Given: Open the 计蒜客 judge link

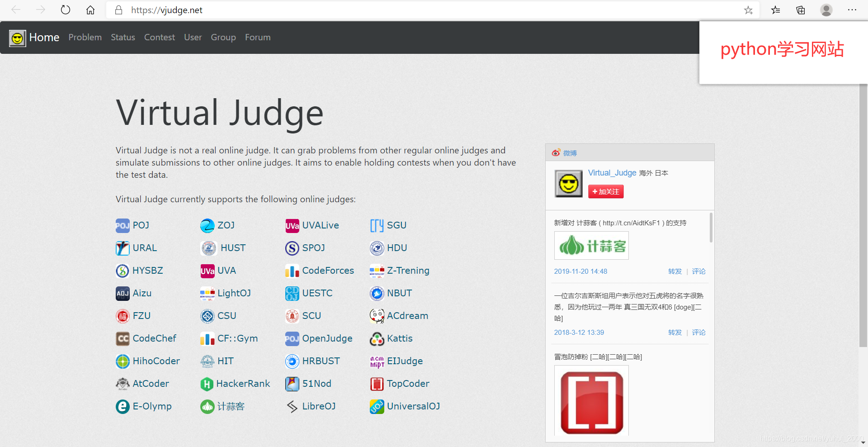Looking at the screenshot, I should pyautogui.click(x=231, y=406).
